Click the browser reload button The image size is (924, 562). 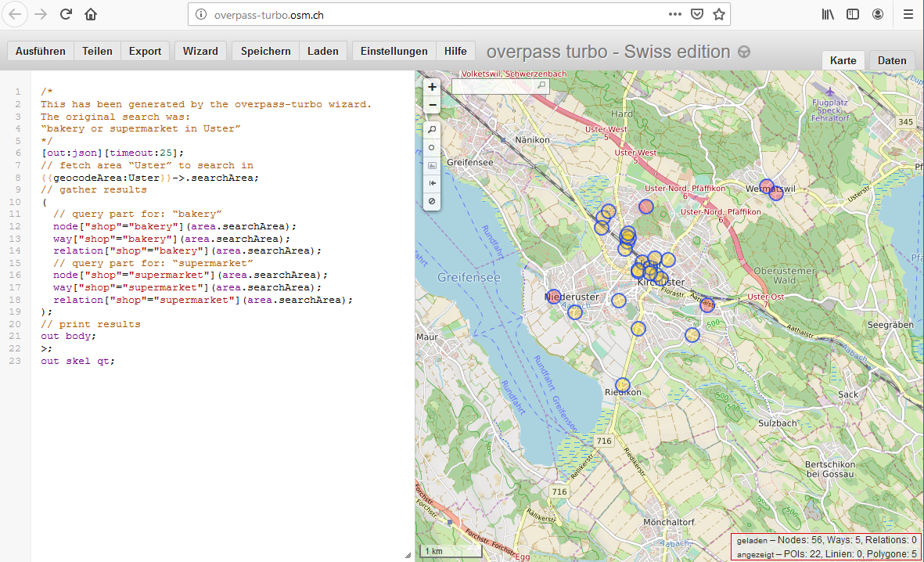click(x=67, y=14)
